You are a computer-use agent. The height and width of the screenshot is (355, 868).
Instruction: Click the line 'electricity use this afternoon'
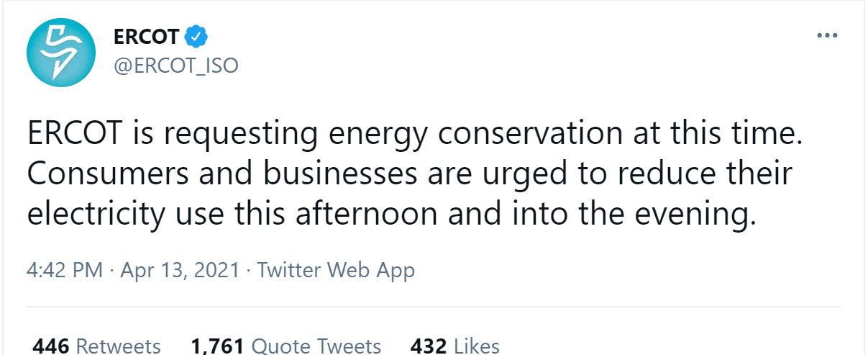[x=392, y=215]
